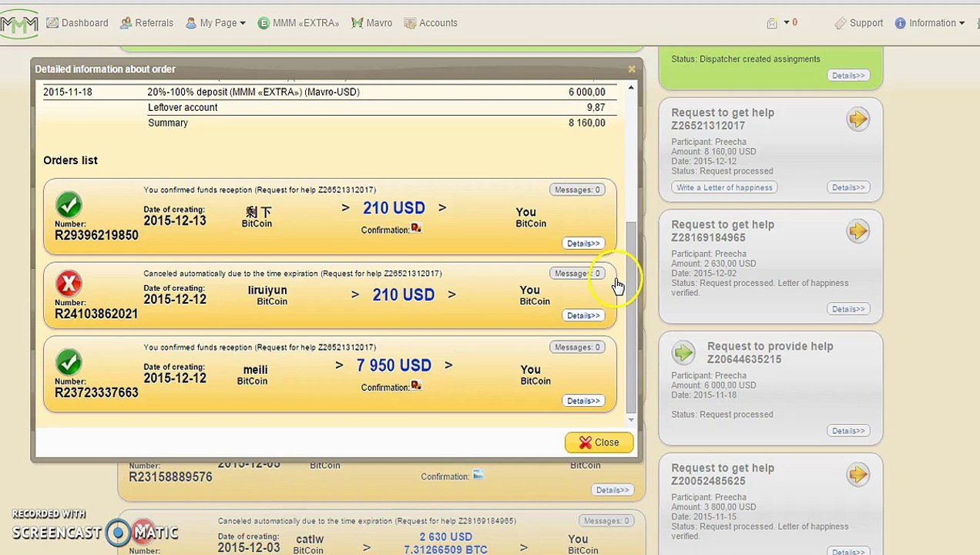Click the green check icon of order R29396219850
Screen dimensions: 980x555
(69, 205)
